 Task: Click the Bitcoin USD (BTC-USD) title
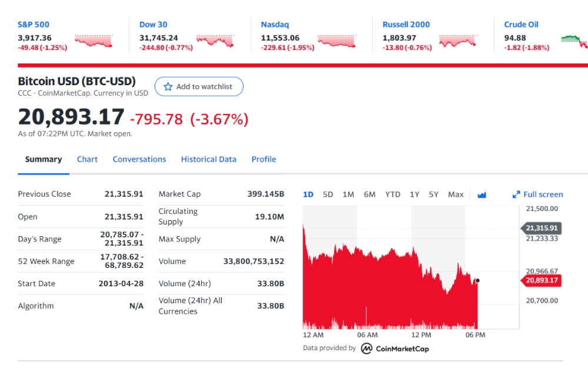(77, 81)
